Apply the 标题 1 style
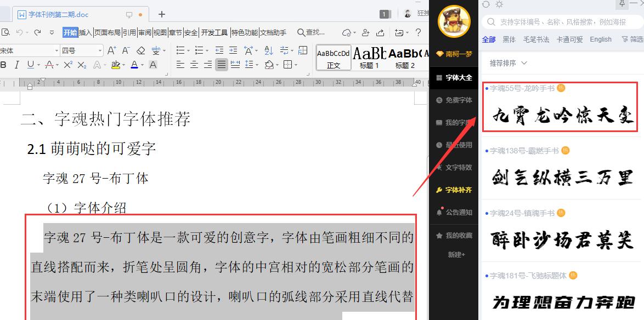644x320 pixels. pyautogui.click(x=370, y=58)
